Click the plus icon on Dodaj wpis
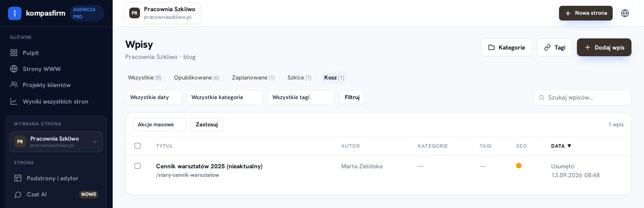Screen dimensions: 644x208 (x=588, y=47)
